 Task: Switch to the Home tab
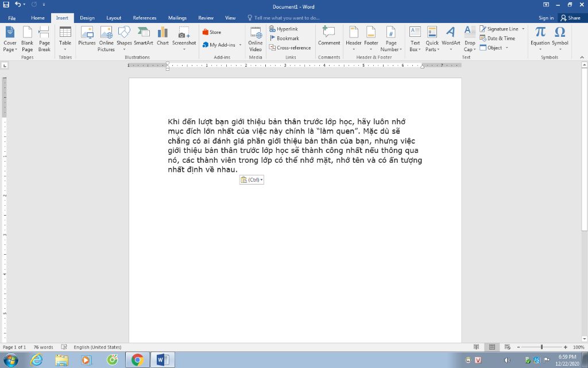pos(37,18)
